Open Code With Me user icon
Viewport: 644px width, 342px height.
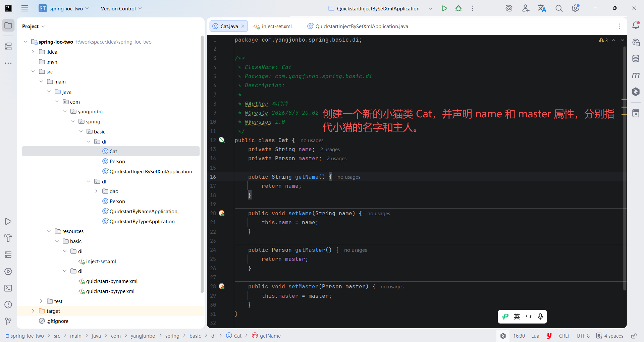[x=526, y=8]
